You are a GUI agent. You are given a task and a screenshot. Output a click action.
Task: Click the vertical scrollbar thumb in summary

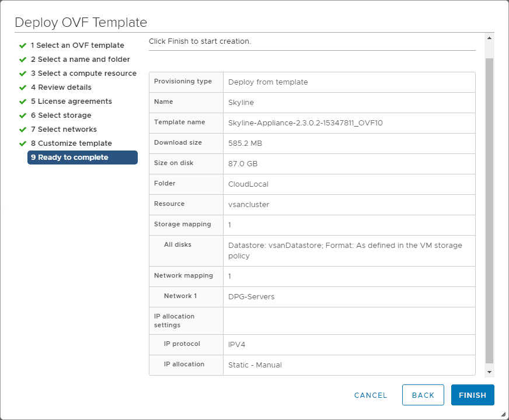tap(490, 210)
